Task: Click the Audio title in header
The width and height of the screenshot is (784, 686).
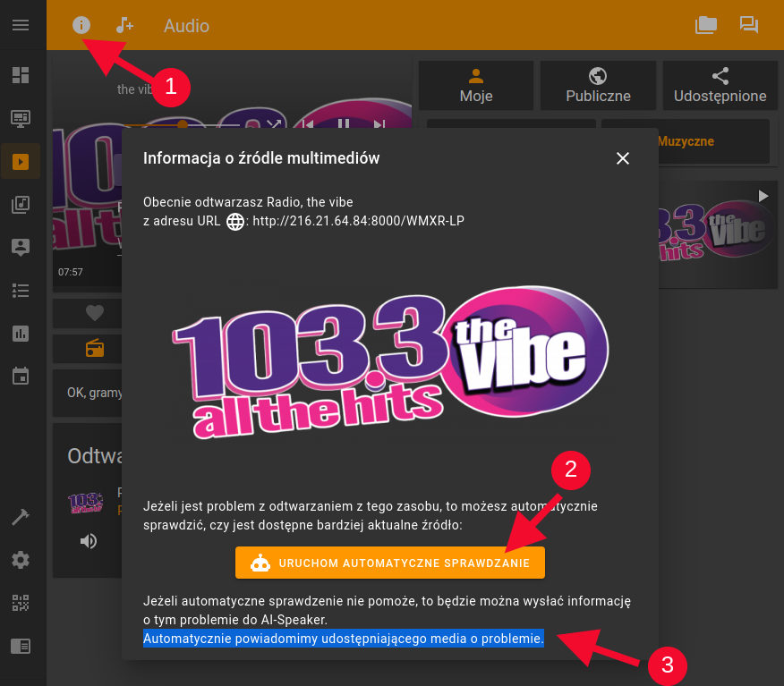Action: coord(186,25)
